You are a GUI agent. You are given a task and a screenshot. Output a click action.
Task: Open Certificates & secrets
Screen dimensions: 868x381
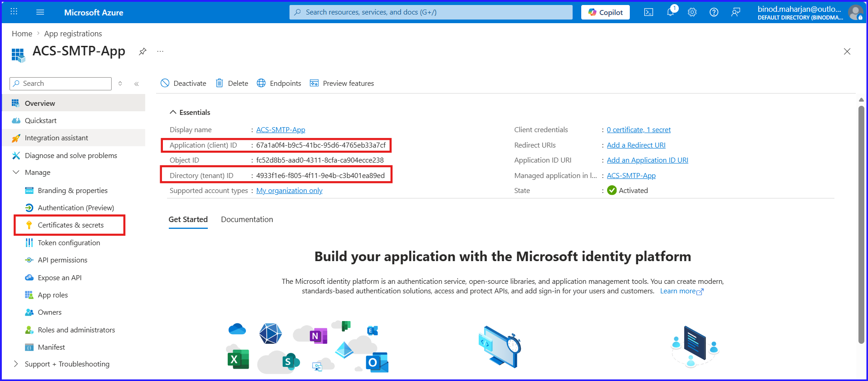coord(70,225)
